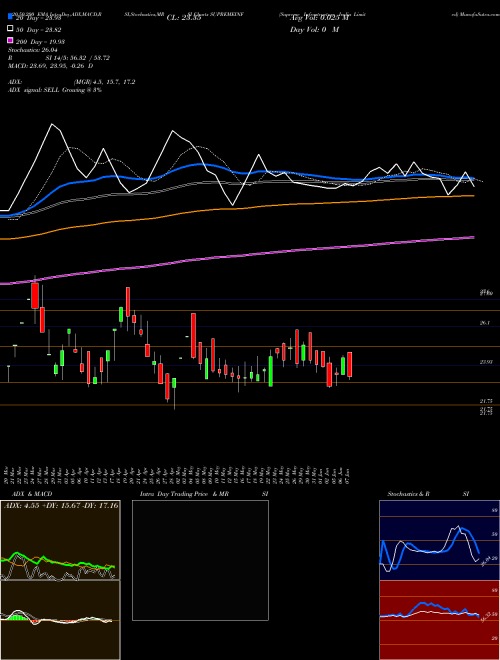Click the magenta 200 Day EMA legend swatch

(x=11, y=41)
